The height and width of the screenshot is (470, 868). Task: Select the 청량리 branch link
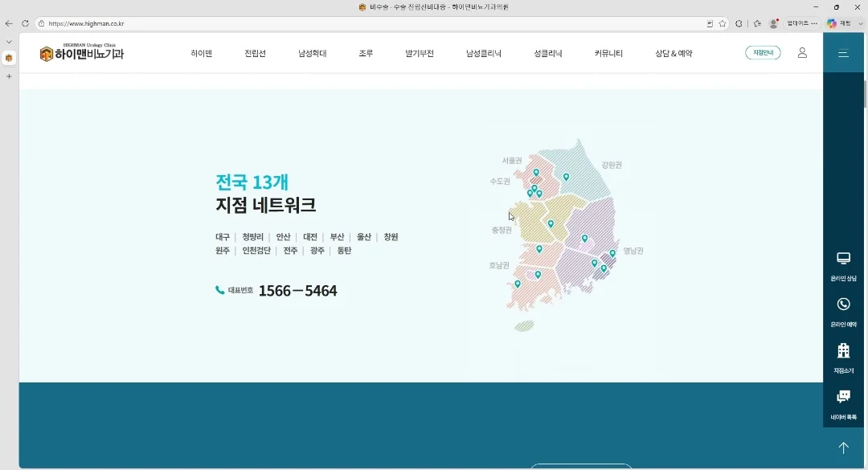pyautogui.click(x=253, y=237)
